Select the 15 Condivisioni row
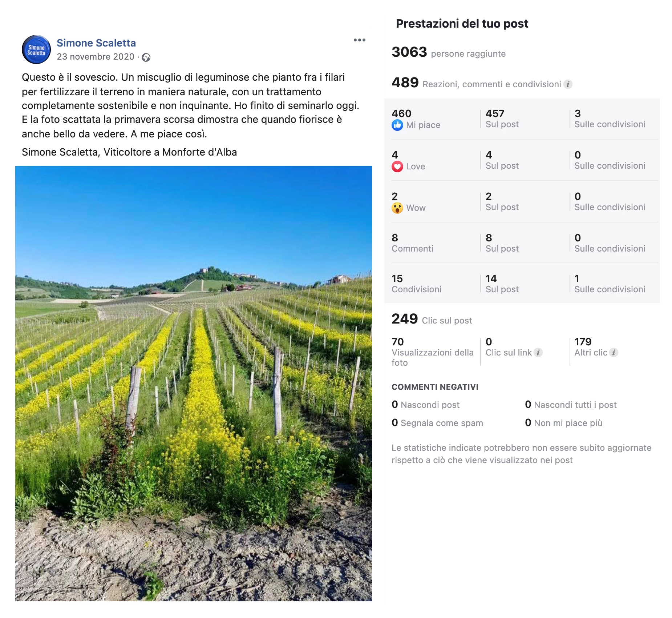The height and width of the screenshot is (618, 672). [x=522, y=284]
